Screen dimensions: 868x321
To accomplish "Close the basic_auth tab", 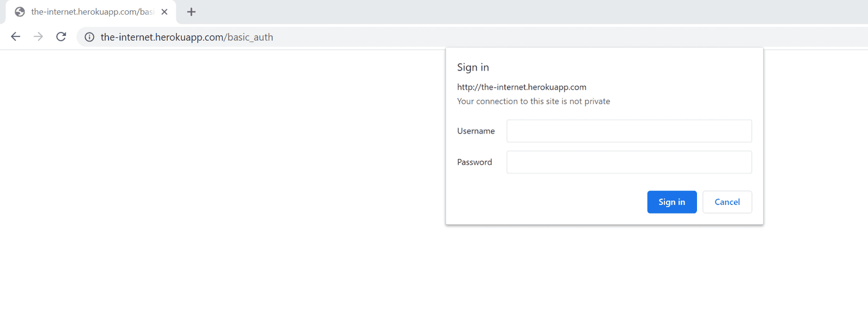I will click(164, 11).
